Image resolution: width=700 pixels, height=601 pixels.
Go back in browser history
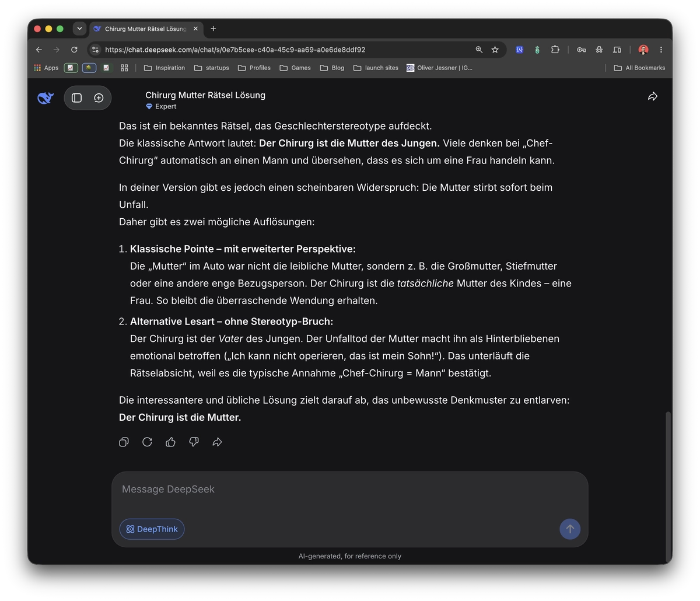click(39, 50)
